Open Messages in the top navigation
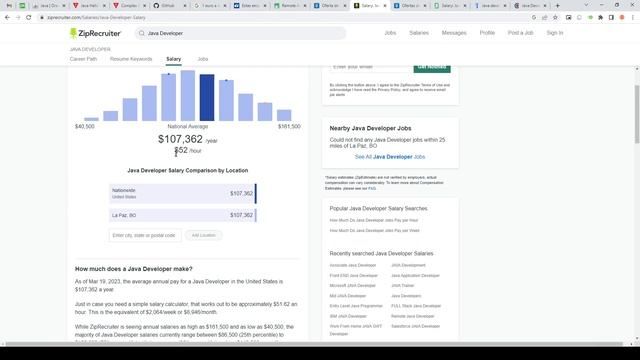Image resolution: width=640 pixels, height=360 pixels. [x=454, y=33]
